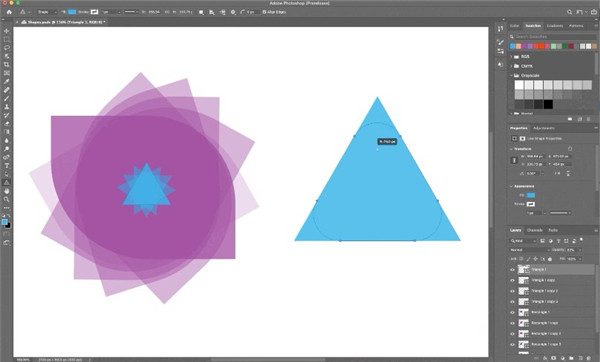
Task: Select the Zoom tool
Action: click(7, 199)
